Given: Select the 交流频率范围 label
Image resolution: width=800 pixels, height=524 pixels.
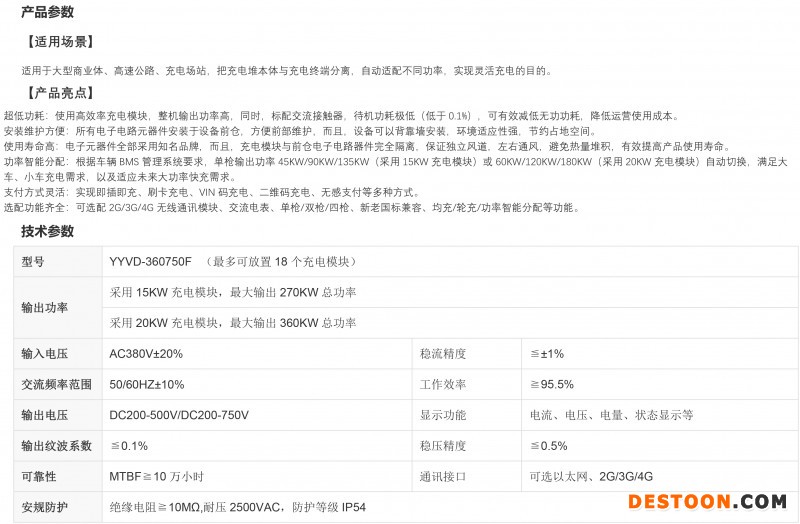Looking at the screenshot, I should pos(56,384).
